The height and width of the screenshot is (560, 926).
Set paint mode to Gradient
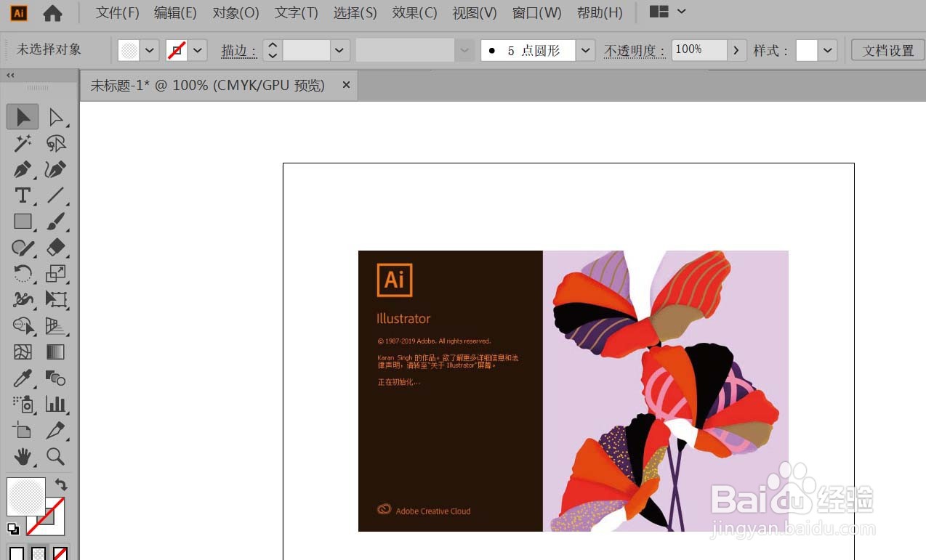(39, 554)
